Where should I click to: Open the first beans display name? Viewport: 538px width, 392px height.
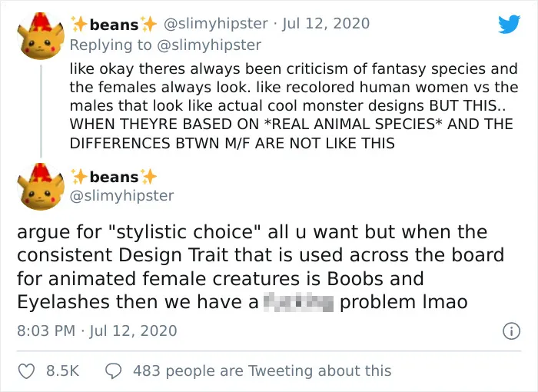tap(114, 25)
